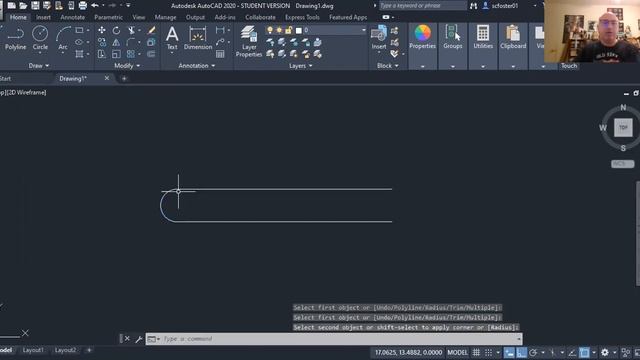Image resolution: width=640 pixels, height=360 pixels.
Task: Click the scfoster01 account name
Action: [505, 6]
